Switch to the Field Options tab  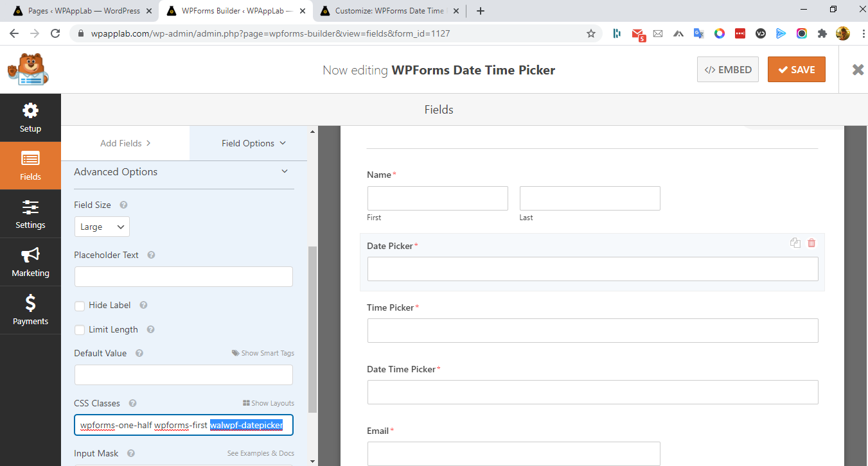tap(254, 143)
